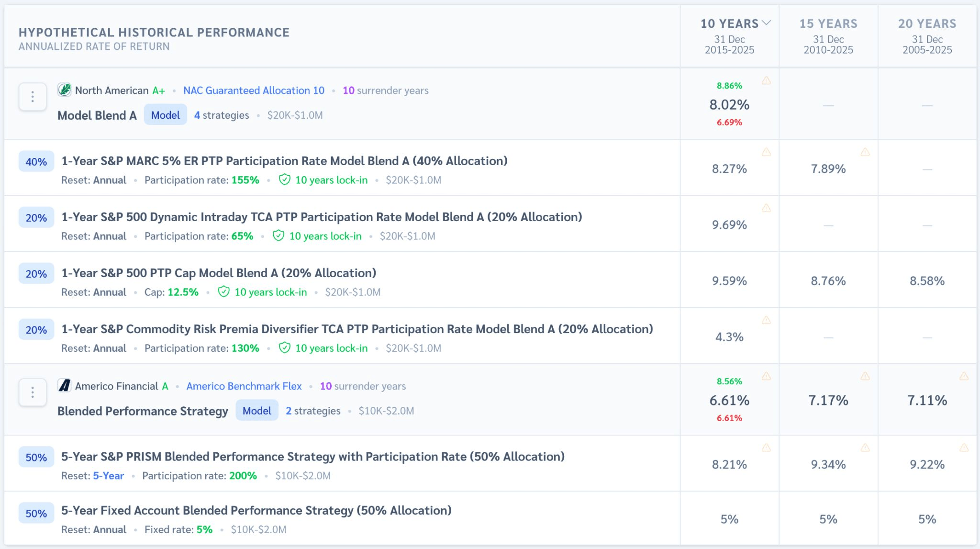This screenshot has height=549, width=980.
Task: Click the Model Blend A heading
Action: click(97, 115)
